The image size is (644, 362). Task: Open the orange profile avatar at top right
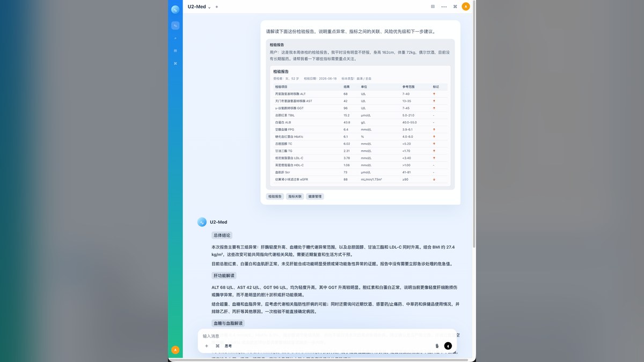click(x=466, y=7)
